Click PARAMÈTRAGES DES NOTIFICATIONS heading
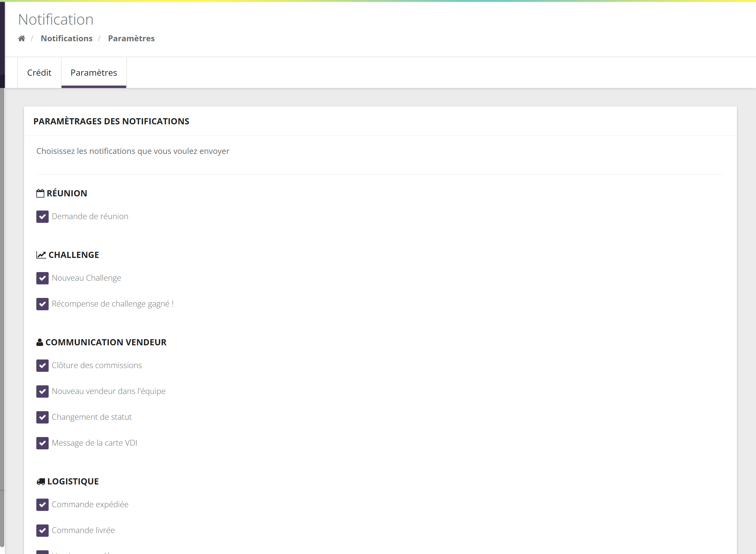Image resolution: width=756 pixels, height=554 pixels. [111, 121]
